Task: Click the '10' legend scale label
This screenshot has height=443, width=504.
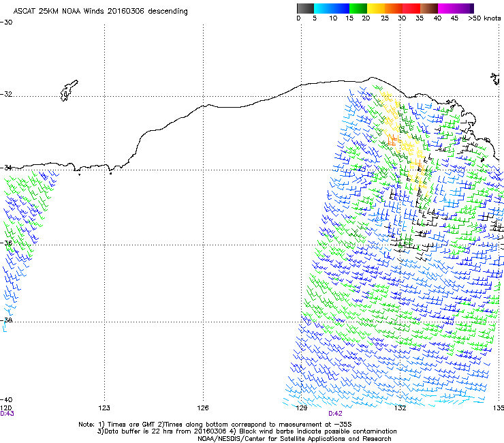Action: click(332, 18)
